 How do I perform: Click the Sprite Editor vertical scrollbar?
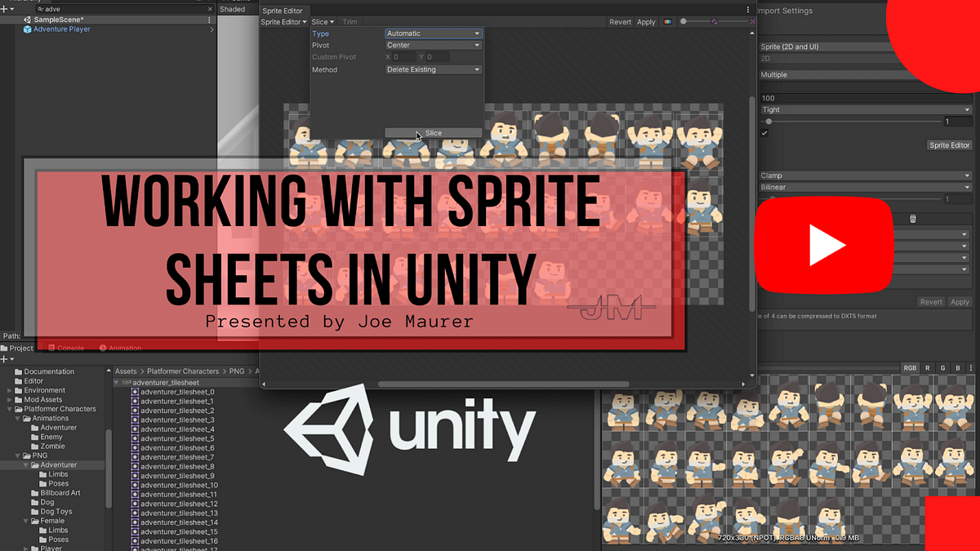pos(752,204)
